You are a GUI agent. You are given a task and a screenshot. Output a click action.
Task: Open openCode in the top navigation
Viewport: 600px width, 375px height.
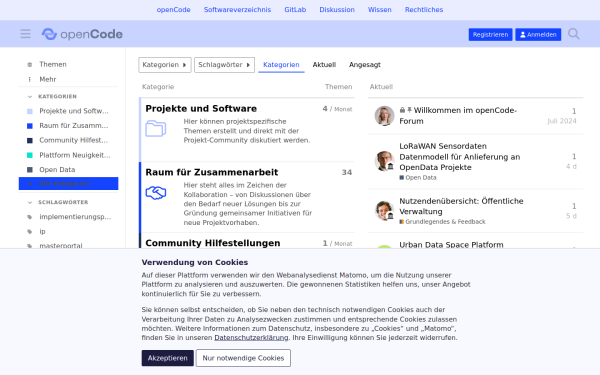point(173,10)
